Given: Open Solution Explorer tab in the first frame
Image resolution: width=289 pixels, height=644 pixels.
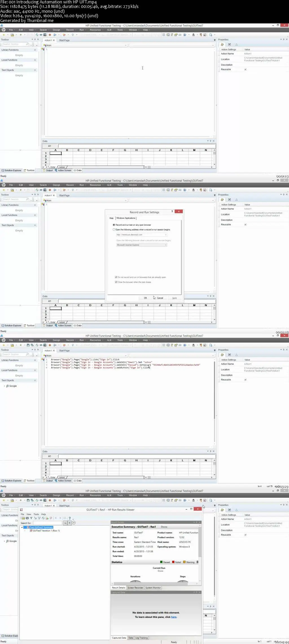Looking at the screenshot, I should pyautogui.click(x=11, y=170).
